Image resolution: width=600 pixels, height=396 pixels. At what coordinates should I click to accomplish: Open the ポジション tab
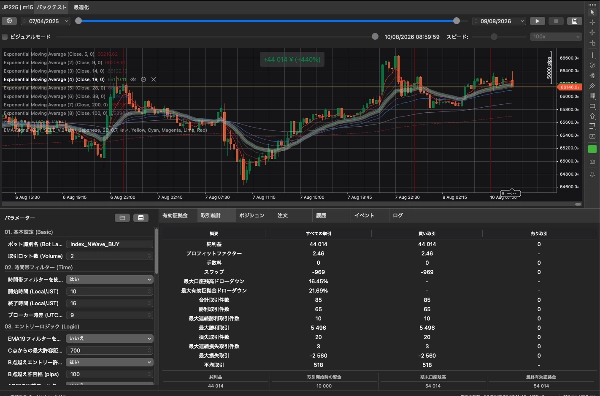(252, 215)
